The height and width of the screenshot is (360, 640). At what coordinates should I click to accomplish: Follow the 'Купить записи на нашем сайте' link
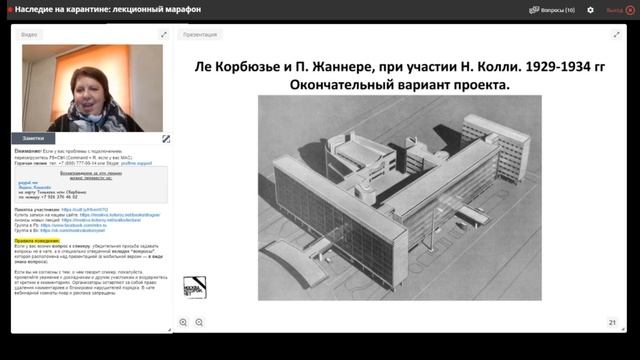[x=120, y=215]
